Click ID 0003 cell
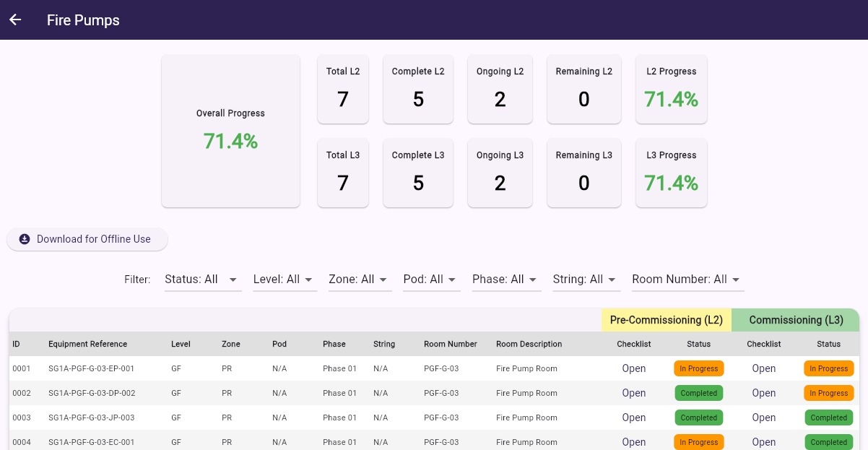 (21, 417)
